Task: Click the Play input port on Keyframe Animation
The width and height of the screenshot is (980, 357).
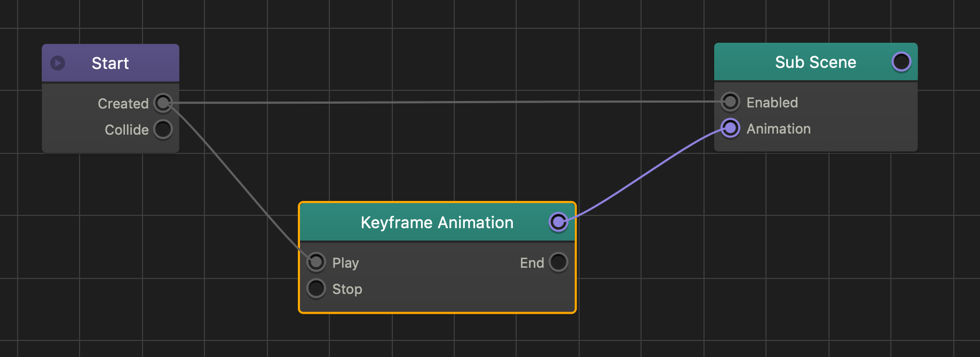Action: click(x=316, y=262)
